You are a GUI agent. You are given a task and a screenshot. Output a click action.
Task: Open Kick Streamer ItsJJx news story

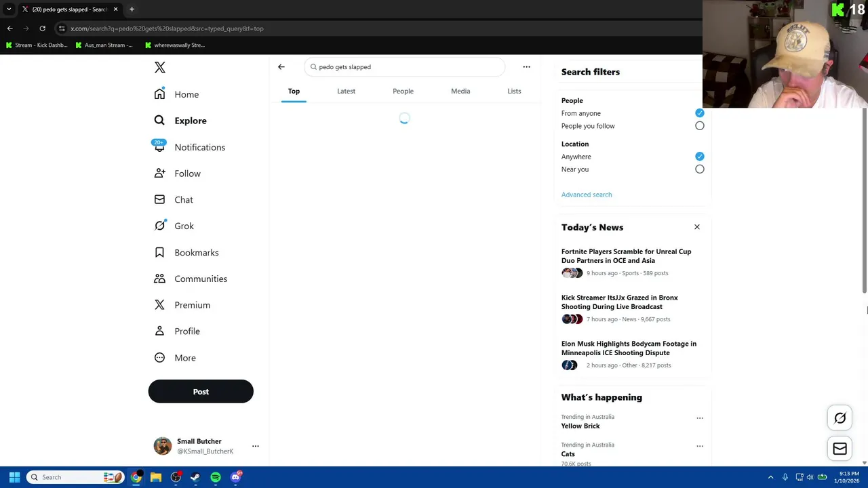tap(620, 302)
